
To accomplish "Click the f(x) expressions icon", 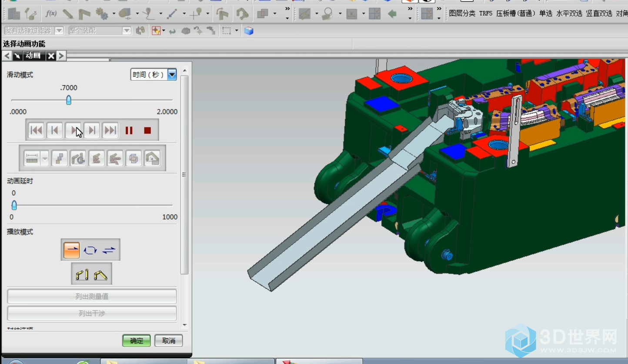I will pyautogui.click(x=51, y=14).
